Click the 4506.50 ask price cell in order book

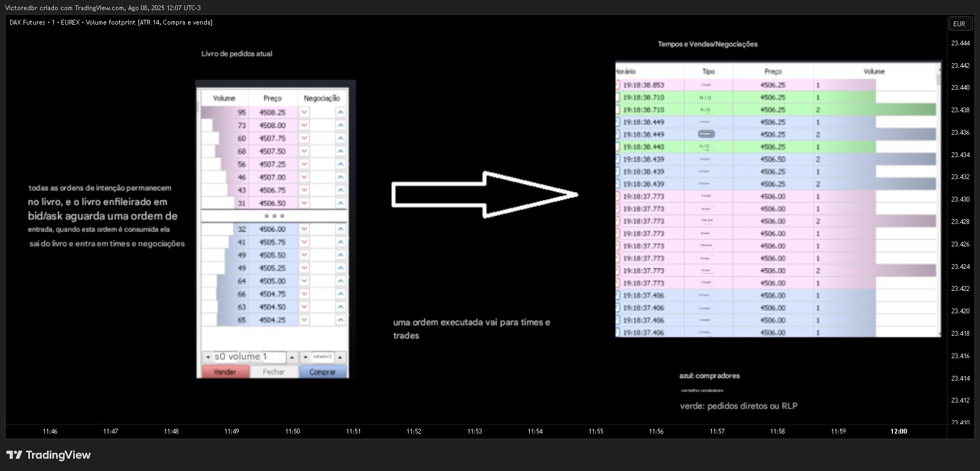click(x=272, y=203)
